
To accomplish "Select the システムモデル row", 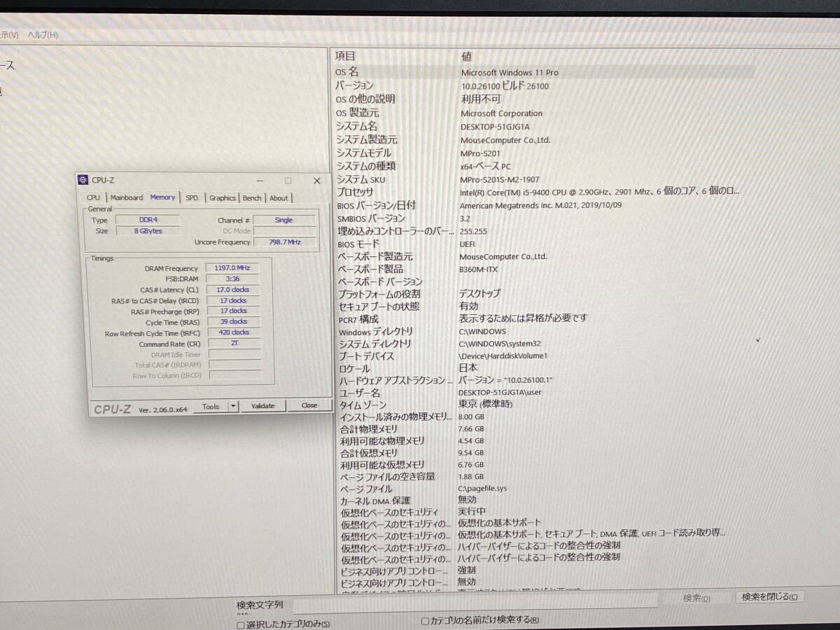I will [x=544, y=153].
